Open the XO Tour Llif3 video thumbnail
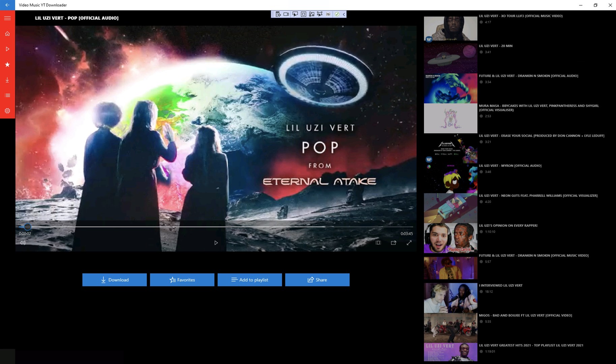Viewport: 616px width, 364px height. click(451, 29)
